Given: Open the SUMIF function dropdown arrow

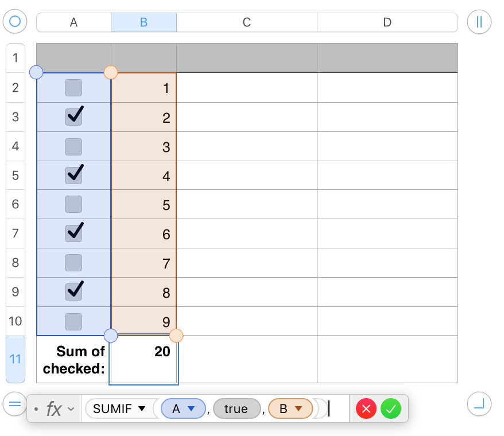Looking at the screenshot, I should (x=142, y=409).
